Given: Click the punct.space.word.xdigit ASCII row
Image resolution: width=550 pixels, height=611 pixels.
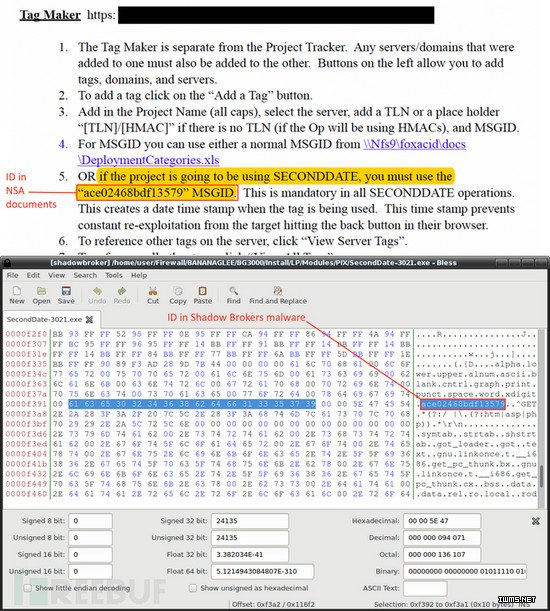Looking at the screenshot, I should (x=476, y=394).
